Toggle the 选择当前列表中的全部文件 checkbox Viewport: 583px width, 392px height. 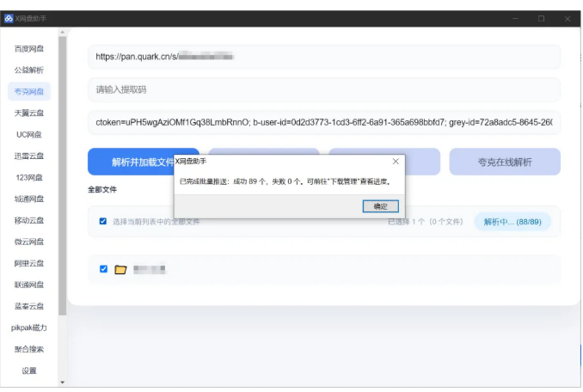pos(103,221)
